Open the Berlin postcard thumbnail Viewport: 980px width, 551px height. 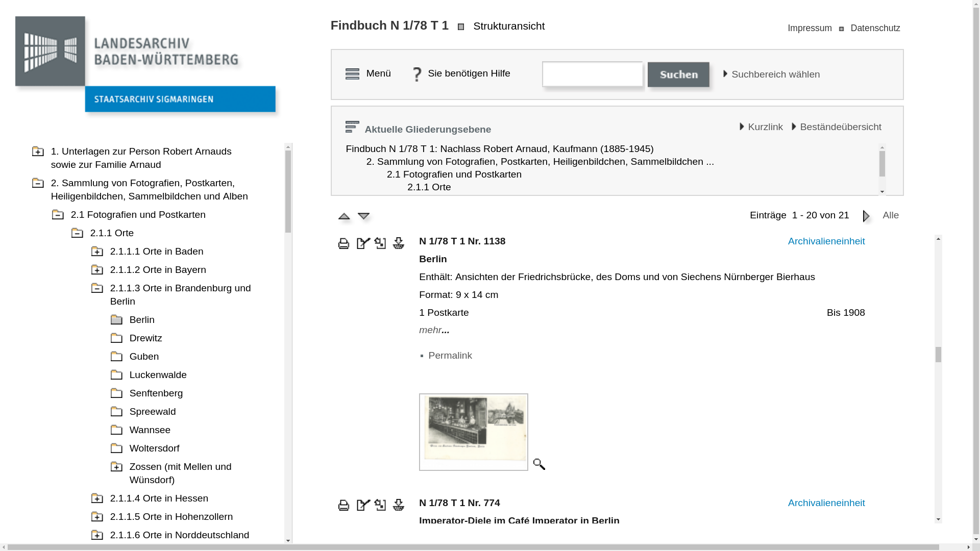coord(473,432)
